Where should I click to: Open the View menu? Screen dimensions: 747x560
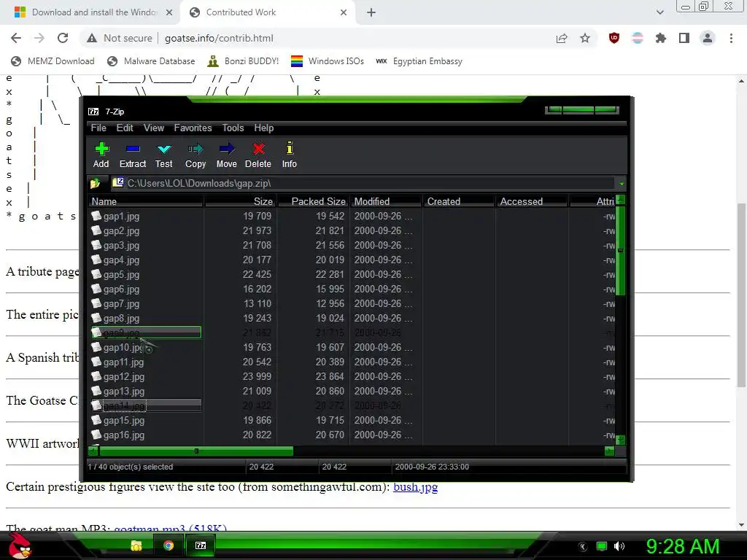(x=154, y=128)
